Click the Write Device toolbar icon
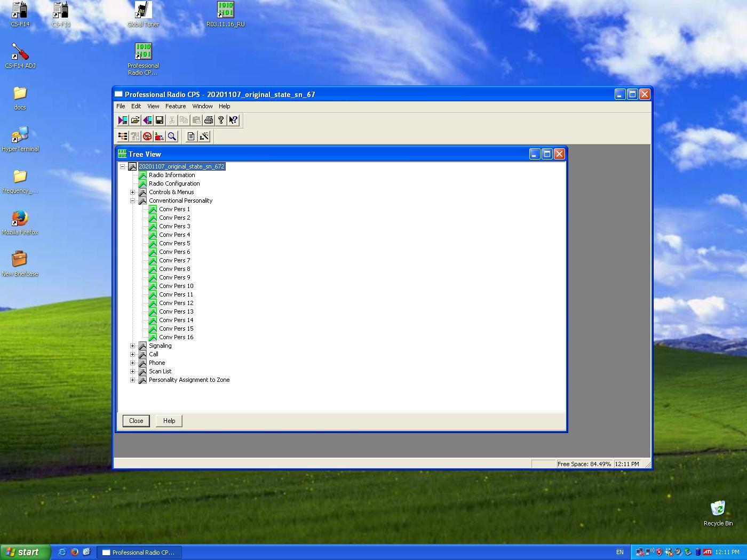 [x=147, y=121]
